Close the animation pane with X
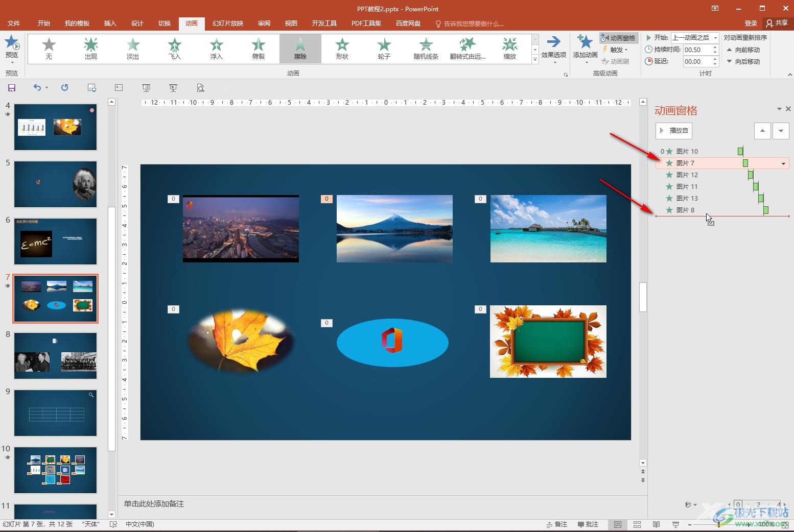This screenshot has width=794, height=532. pyautogui.click(x=788, y=109)
